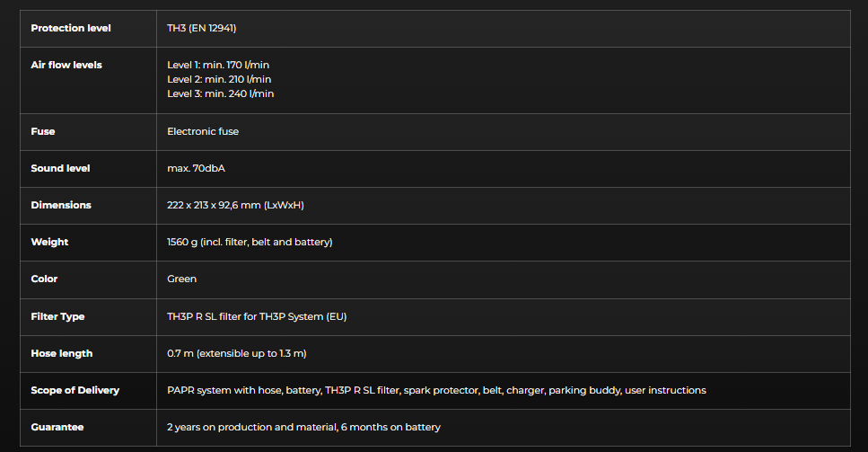
Task: Click the "max. 70dbA" value
Action: tap(196, 168)
